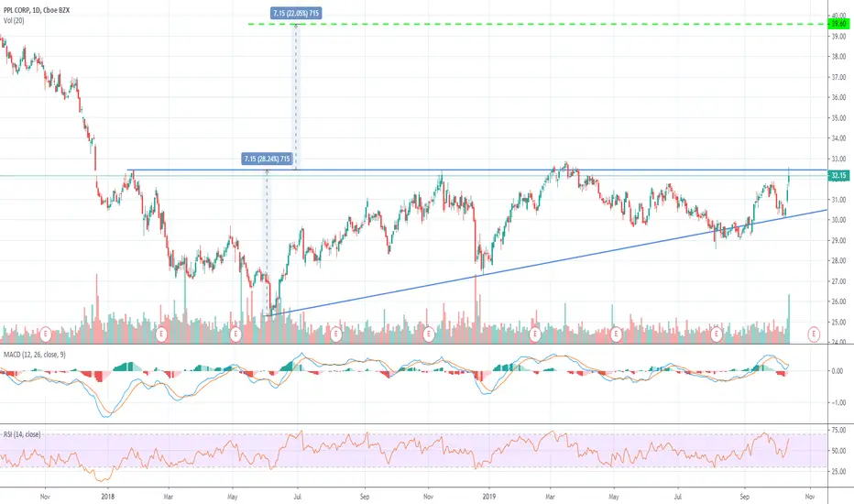Screen dimensions: 854x504
Task: Click the 32.15 current price label
Action: pyautogui.click(x=838, y=175)
